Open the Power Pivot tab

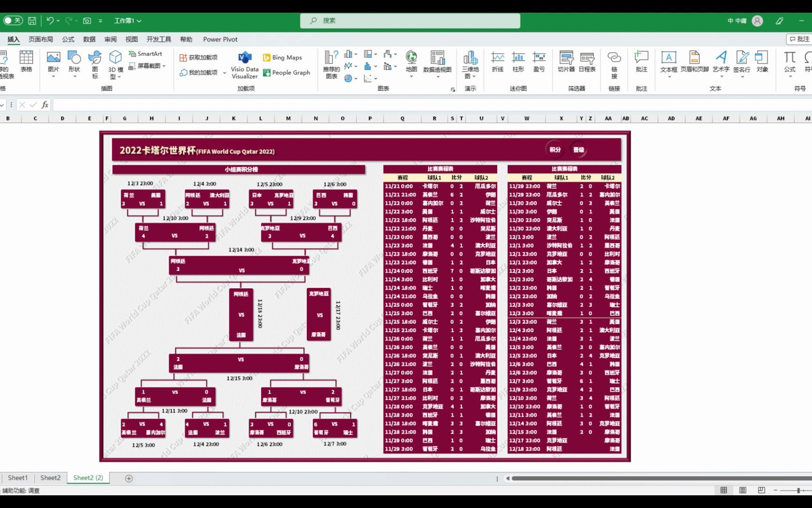click(x=220, y=40)
